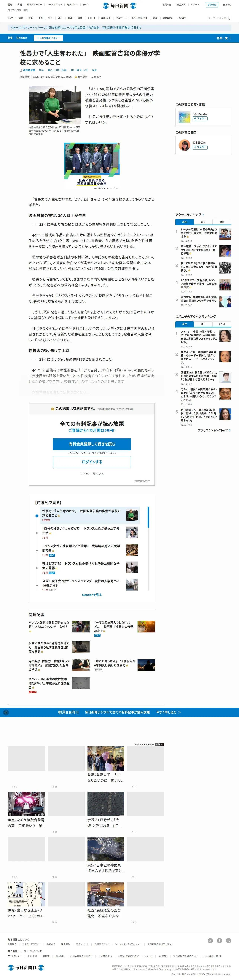Follow the author 西本紗保美 in the sidebar
The height and width of the screenshot is (980, 239).
200,147
